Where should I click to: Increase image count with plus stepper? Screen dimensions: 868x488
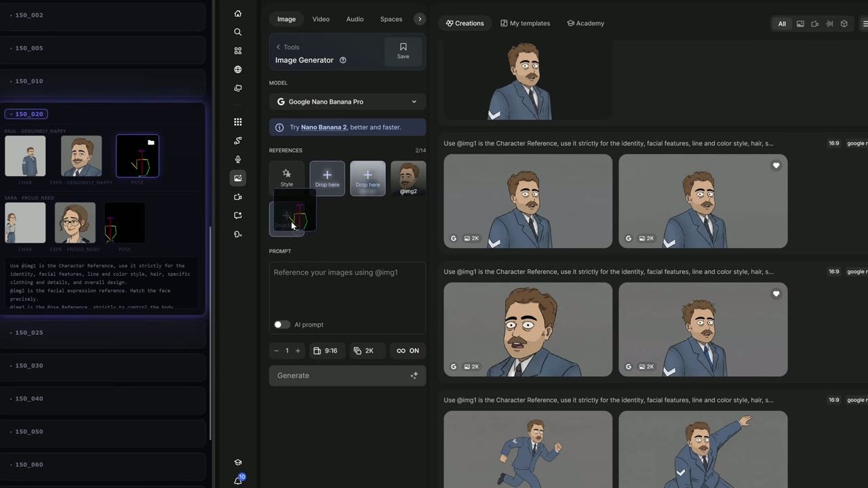click(298, 350)
